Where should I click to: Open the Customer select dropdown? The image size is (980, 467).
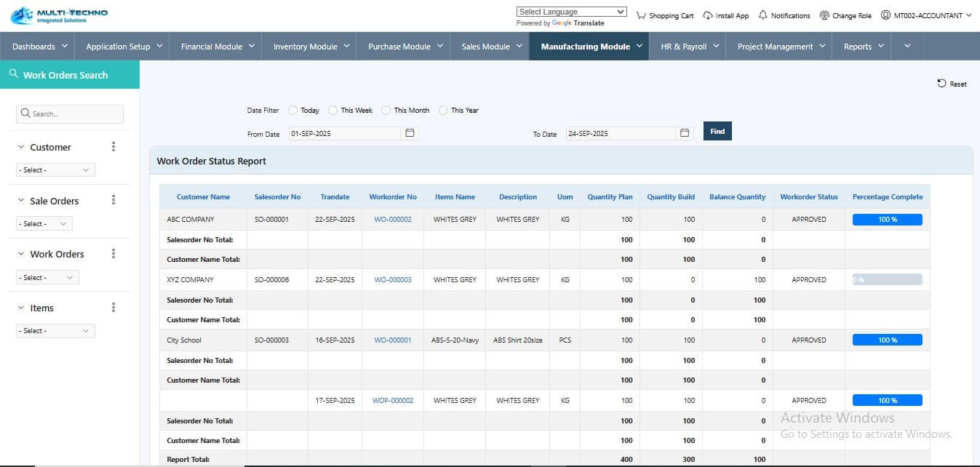55,170
